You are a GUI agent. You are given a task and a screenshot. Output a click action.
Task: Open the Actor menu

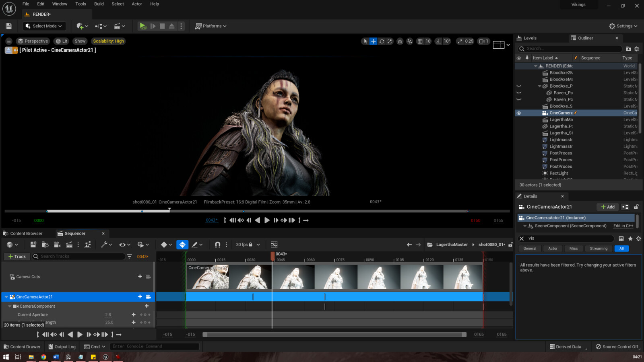click(137, 4)
